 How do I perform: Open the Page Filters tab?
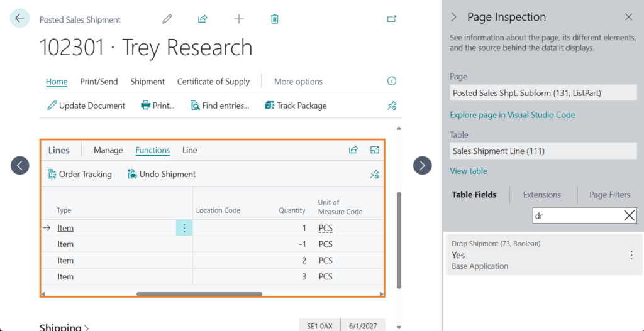coord(609,195)
